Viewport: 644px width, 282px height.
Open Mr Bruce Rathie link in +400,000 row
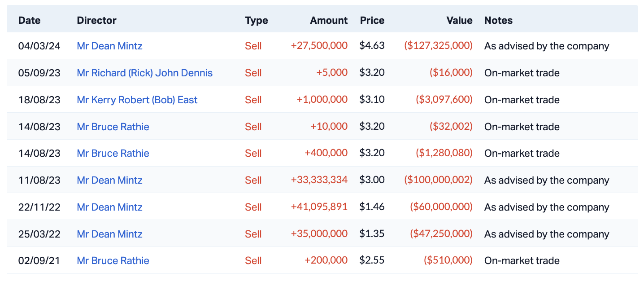[x=113, y=153]
